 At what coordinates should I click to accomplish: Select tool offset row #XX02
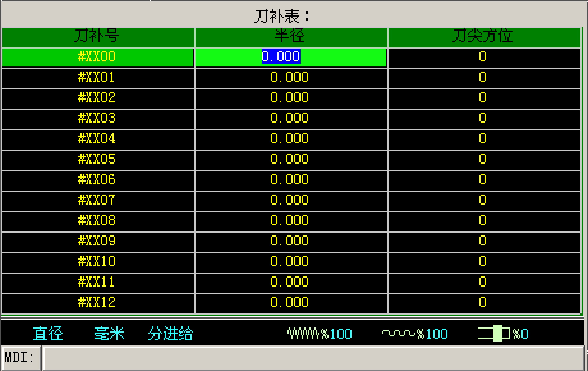point(98,99)
